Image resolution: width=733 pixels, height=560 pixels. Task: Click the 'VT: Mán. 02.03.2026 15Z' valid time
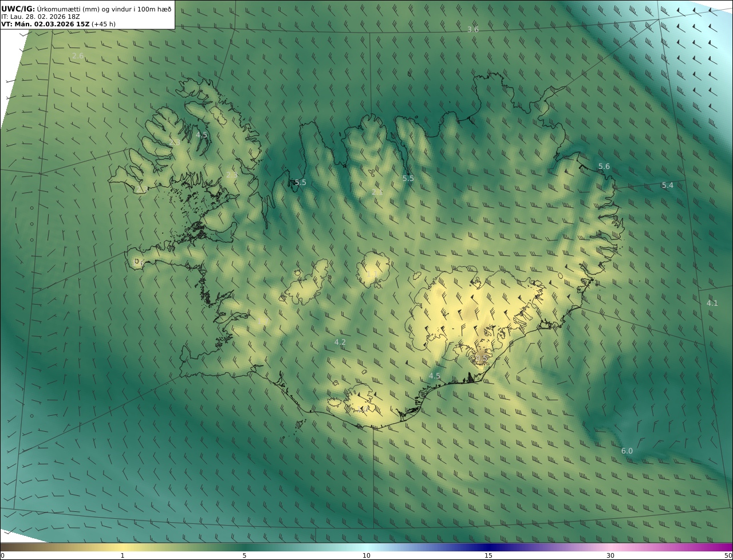46,24
